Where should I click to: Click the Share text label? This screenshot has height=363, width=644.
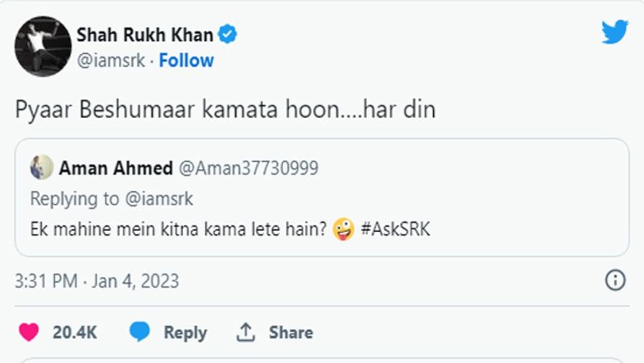click(290, 332)
